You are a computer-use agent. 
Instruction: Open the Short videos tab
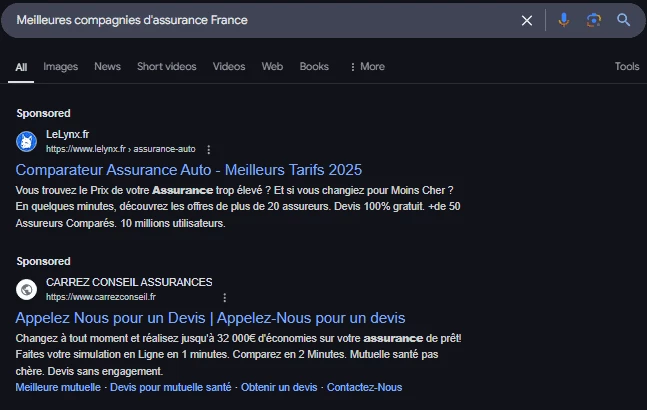(x=166, y=67)
